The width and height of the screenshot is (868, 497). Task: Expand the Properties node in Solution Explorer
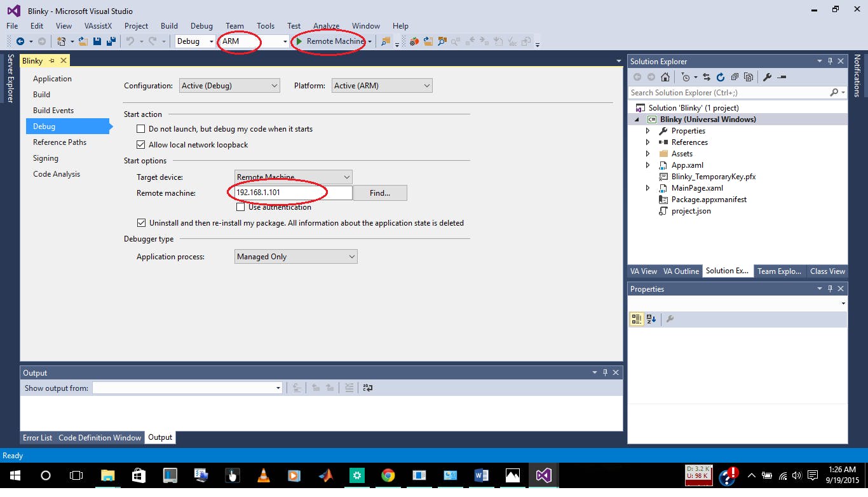[x=648, y=131]
